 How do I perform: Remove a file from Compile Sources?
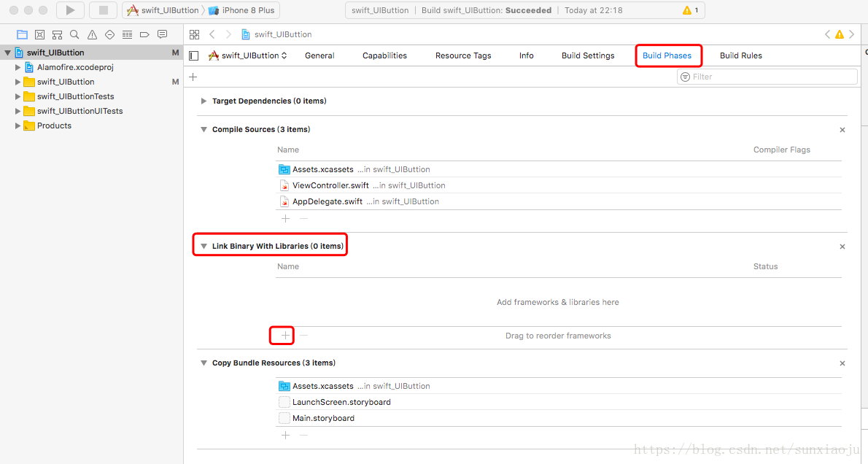[x=304, y=219]
